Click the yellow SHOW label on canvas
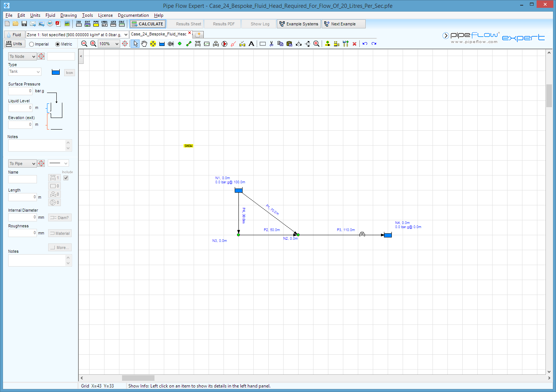Viewport: 556px width, 392px height. point(188,146)
